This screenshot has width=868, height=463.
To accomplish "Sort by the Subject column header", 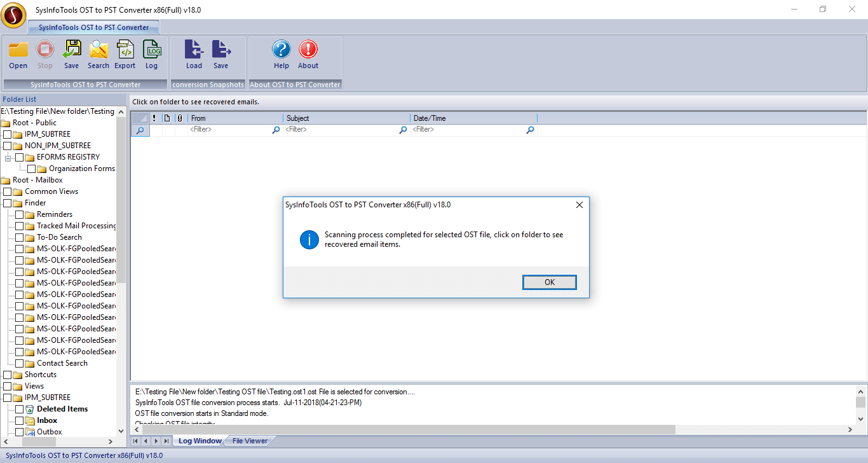I will (347, 118).
